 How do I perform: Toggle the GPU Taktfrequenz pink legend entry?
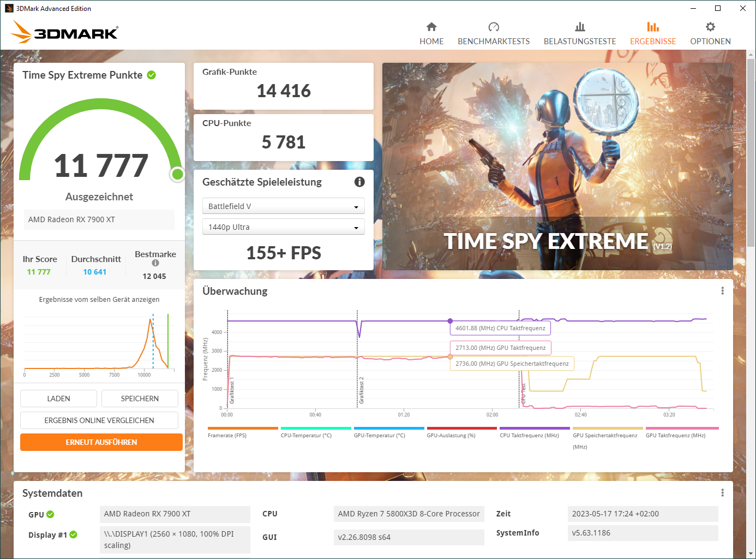point(682,432)
